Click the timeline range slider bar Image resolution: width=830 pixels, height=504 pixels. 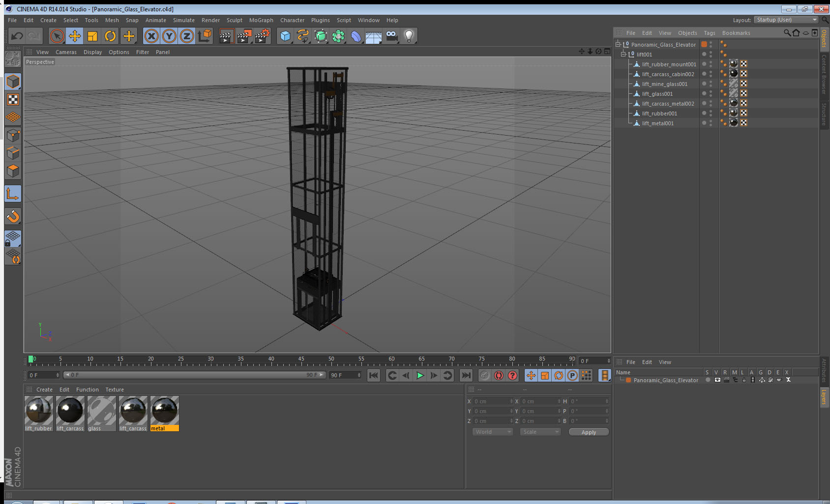194,375
